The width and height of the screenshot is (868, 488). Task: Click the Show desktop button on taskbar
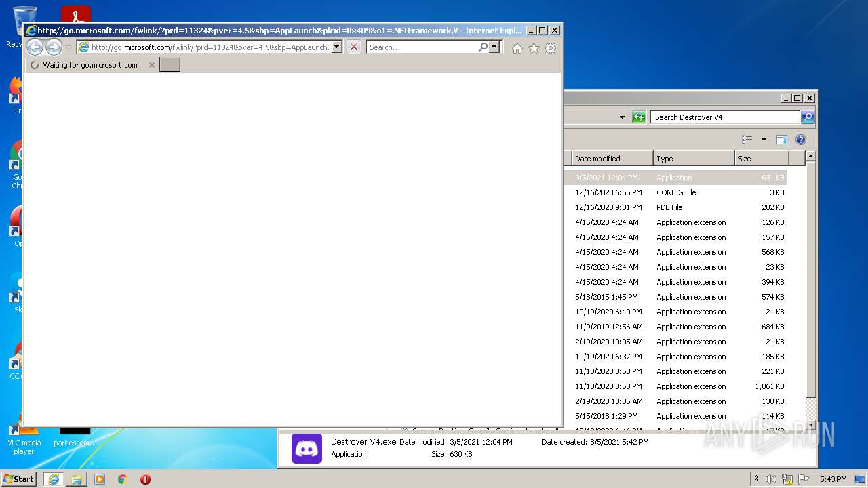[x=861, y=479]
